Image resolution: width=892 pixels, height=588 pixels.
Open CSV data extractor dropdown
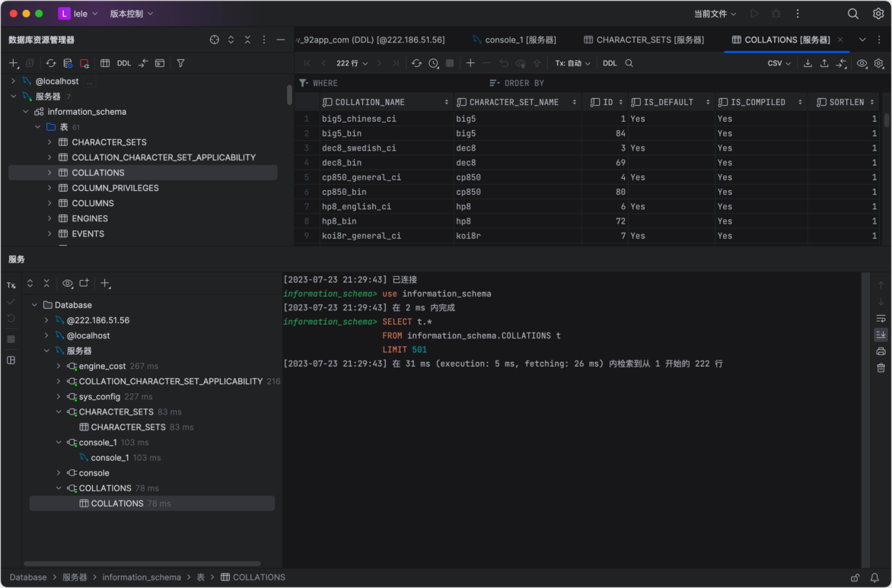779,63
